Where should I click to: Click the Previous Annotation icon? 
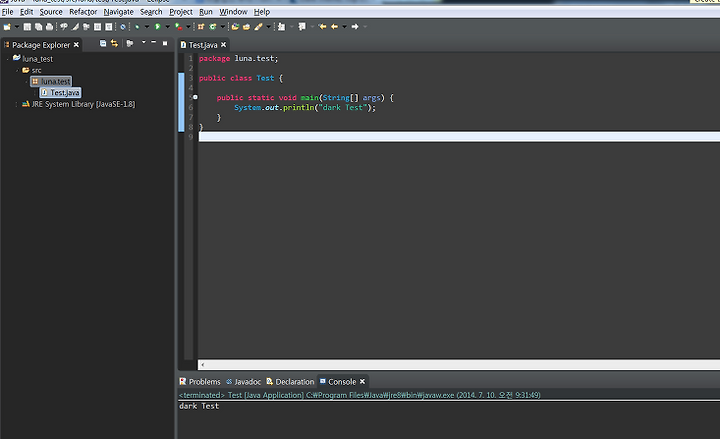coord(302,27)
